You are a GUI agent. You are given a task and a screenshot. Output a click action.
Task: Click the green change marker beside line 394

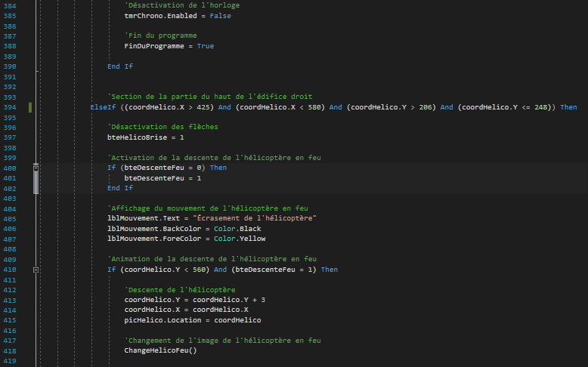(x=30, y=107)
